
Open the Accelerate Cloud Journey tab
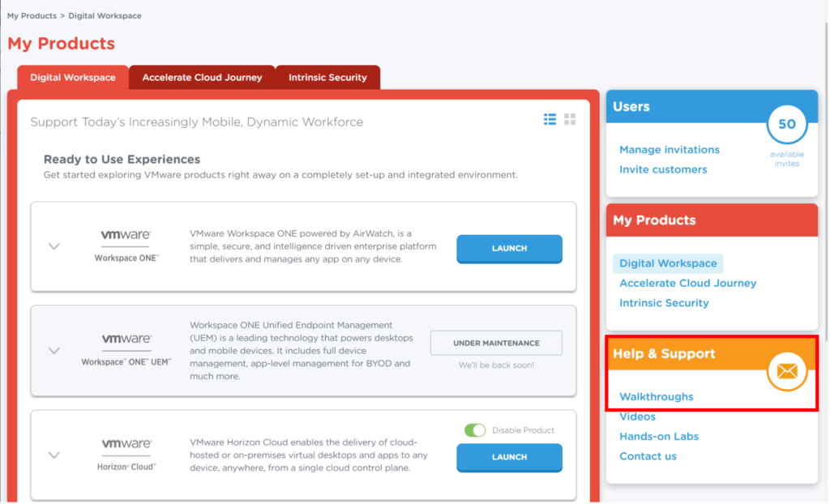[202, 77]
